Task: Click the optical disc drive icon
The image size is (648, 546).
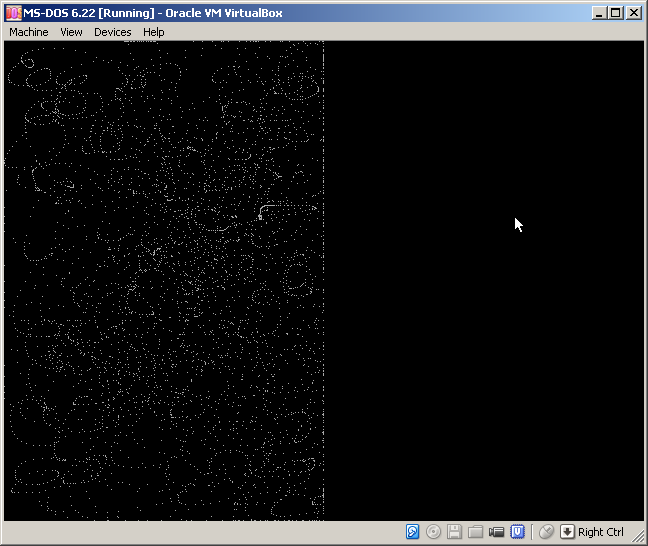Action: [x=433, y=532]
